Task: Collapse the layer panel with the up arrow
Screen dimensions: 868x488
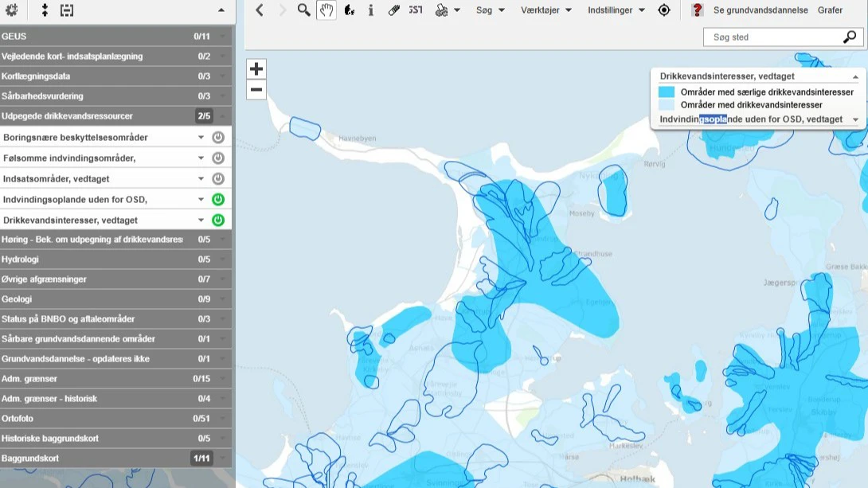Action: [x=221, y=10]
